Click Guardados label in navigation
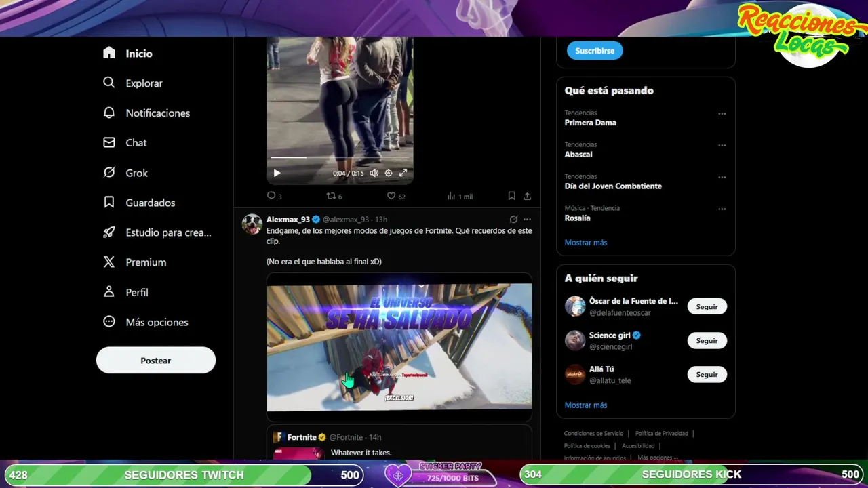868x488 pixels. [150, 203]
